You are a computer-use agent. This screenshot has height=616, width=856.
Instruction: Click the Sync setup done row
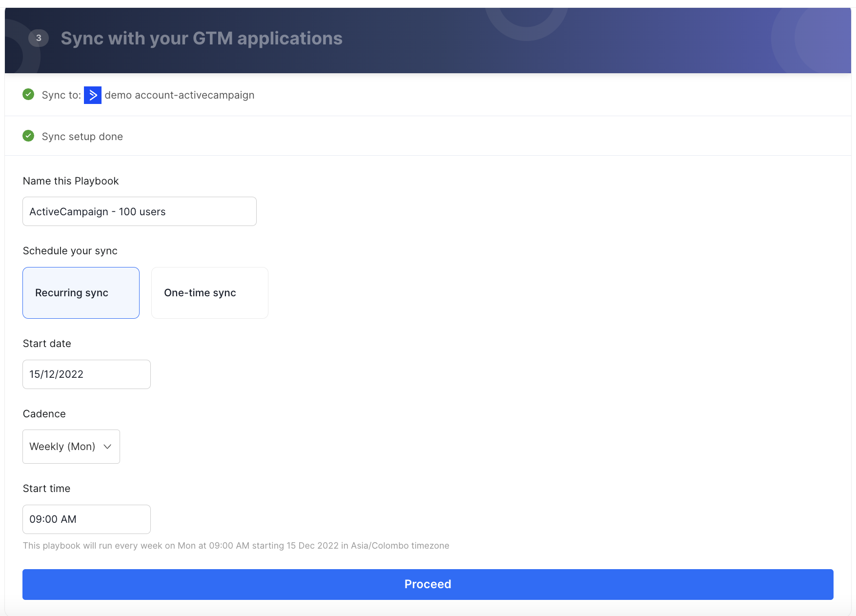tap(428, 136)
